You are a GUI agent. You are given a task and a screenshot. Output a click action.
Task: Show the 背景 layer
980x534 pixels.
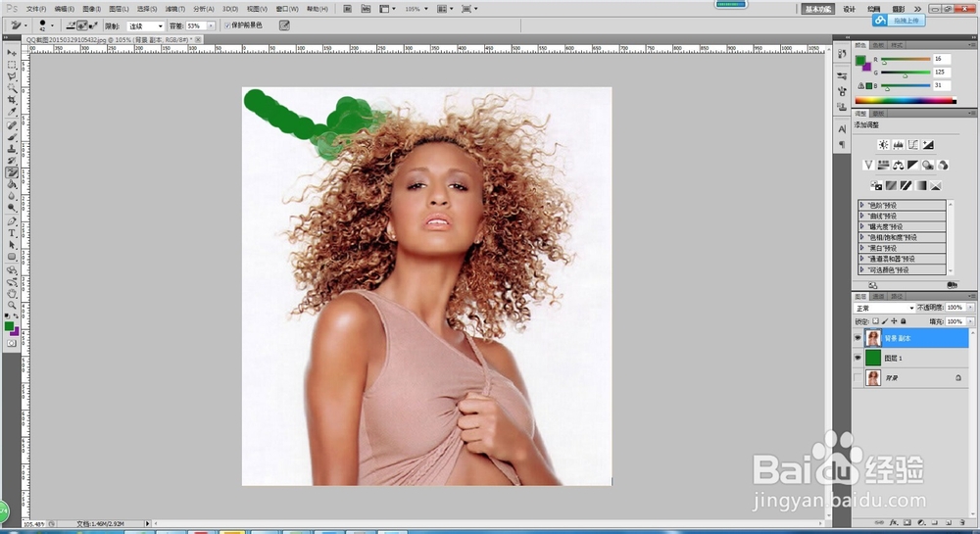pos(857,378)
